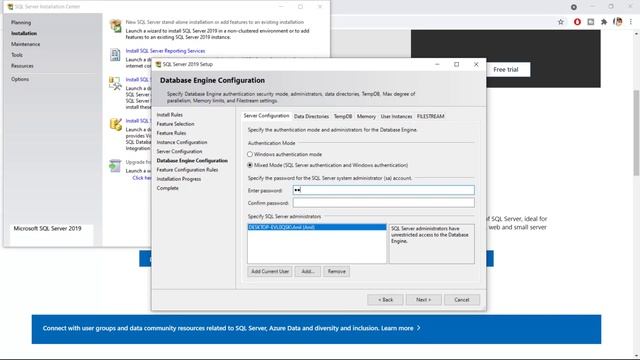Minimize the SQL Server 2019 Setup window
Viewport: 640px width, 360px height.
437,64
